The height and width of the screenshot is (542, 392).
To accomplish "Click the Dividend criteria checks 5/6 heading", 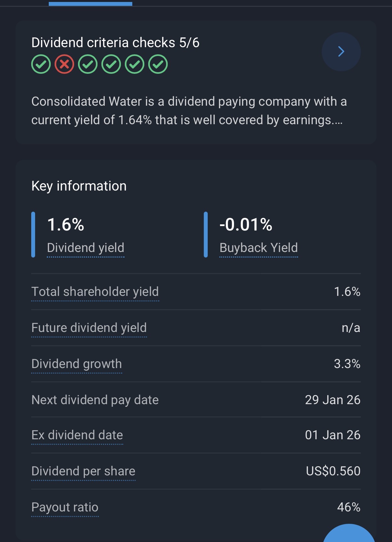I will point(115,43).
